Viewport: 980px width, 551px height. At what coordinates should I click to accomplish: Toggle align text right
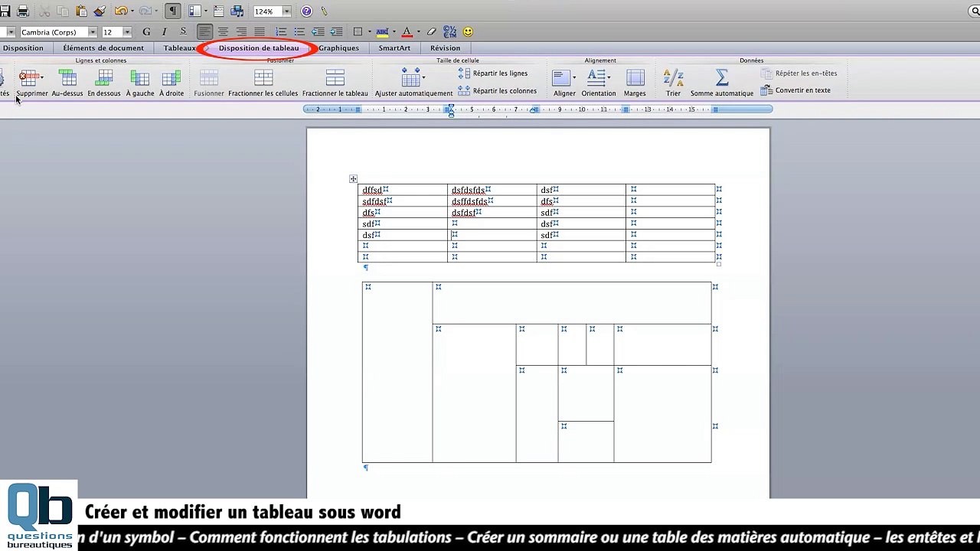(241, 32)
